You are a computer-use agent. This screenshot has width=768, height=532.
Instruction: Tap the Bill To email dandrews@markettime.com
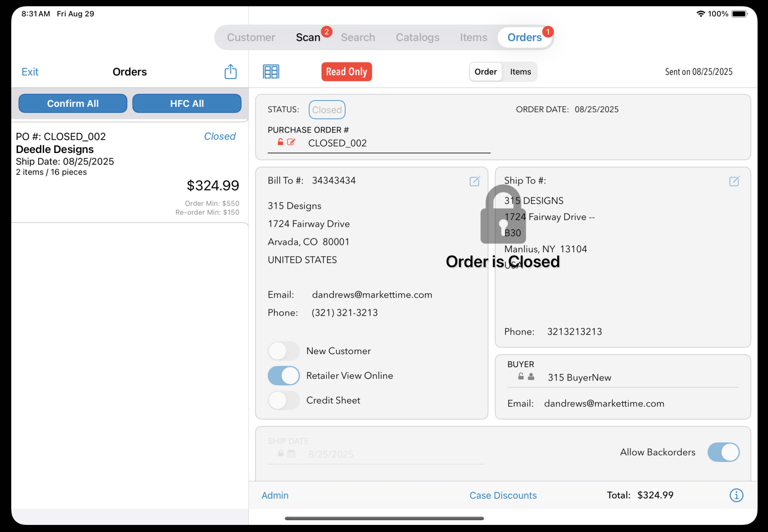[372, 295]
